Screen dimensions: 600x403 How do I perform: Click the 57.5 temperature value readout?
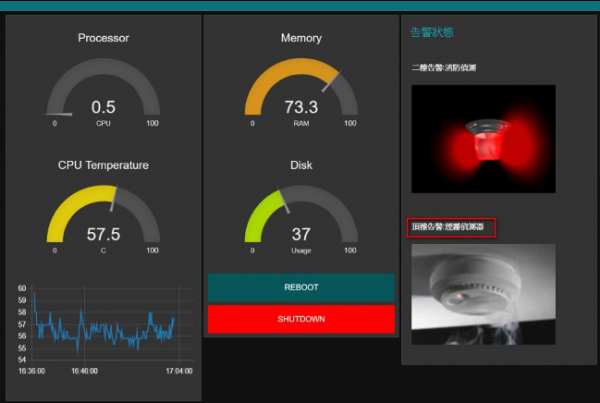click(103, 234)
